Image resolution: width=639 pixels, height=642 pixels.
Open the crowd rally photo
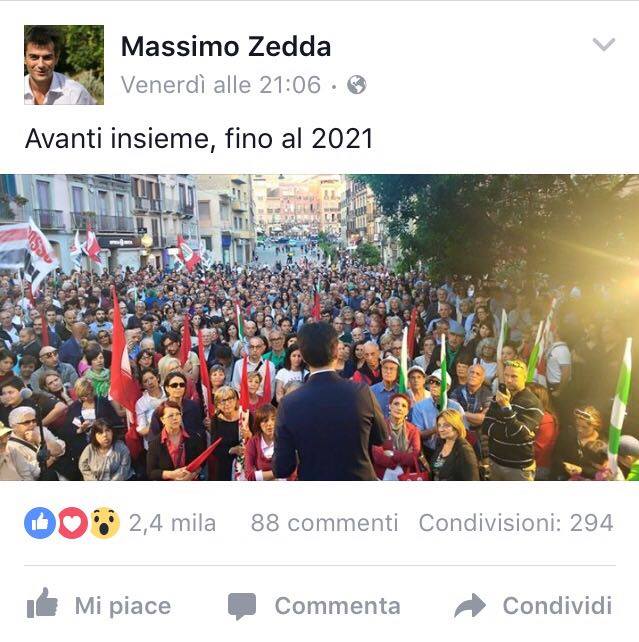[x=319, y=327]
